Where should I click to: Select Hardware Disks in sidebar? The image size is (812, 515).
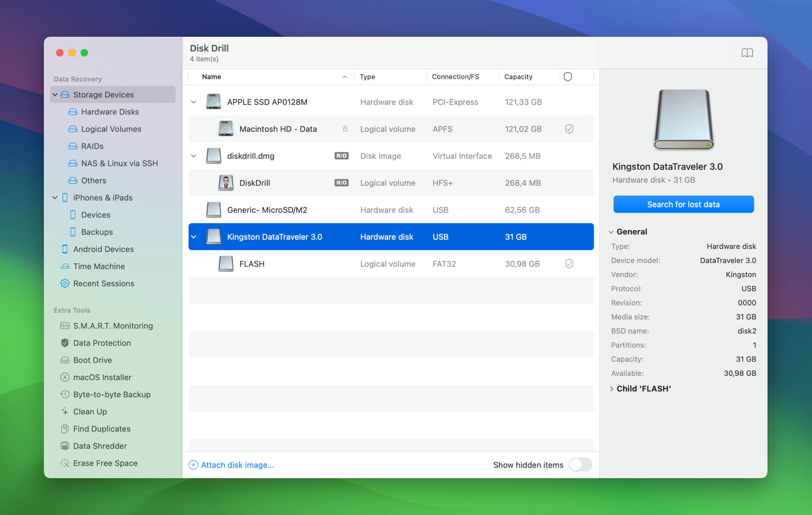pyautogui.click(x=110, y=112)
